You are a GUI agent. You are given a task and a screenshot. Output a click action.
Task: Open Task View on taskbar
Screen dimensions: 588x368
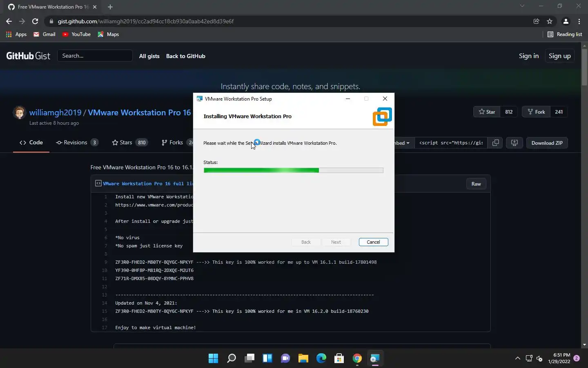(249, 359)
